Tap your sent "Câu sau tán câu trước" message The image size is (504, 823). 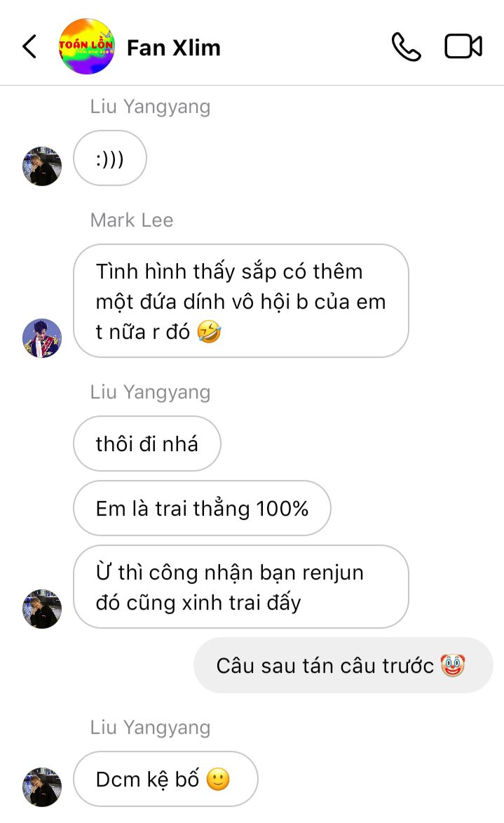click(343, 666)
